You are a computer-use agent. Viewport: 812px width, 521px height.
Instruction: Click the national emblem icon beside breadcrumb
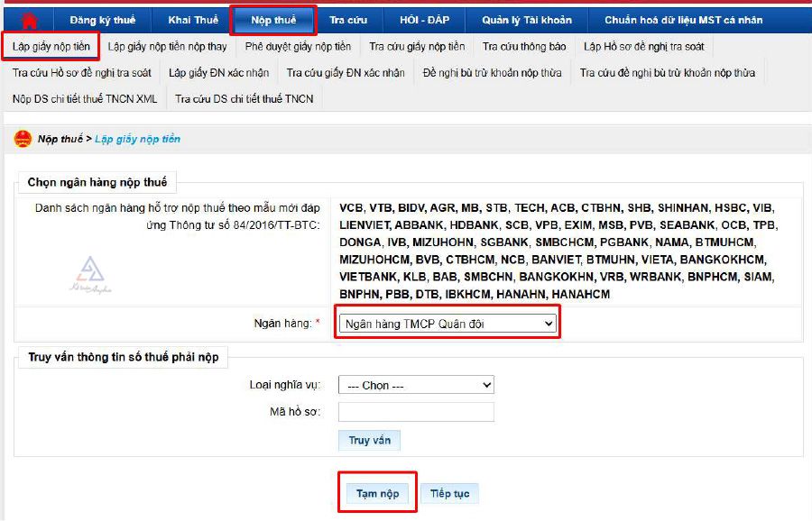23,139
